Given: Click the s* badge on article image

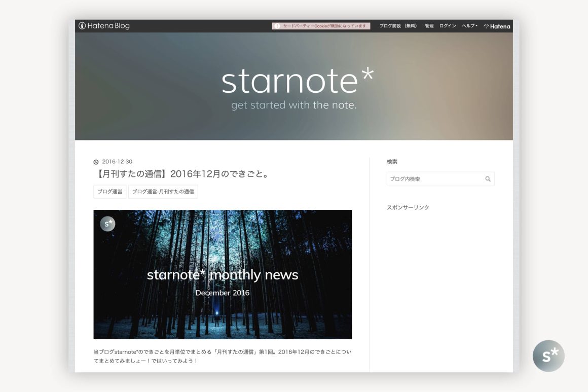Looking at the screenshot, I should pyautogui.click(x=107, y=224).
